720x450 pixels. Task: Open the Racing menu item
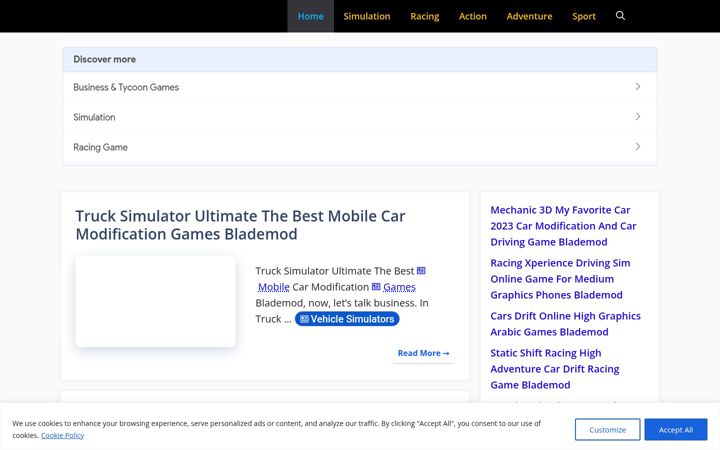coord(425,16)
